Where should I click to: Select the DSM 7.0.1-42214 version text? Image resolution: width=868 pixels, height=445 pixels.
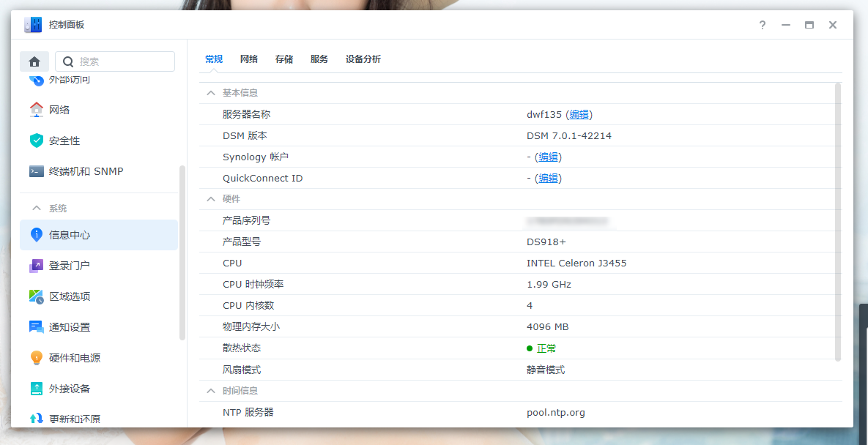click(569, 135)
